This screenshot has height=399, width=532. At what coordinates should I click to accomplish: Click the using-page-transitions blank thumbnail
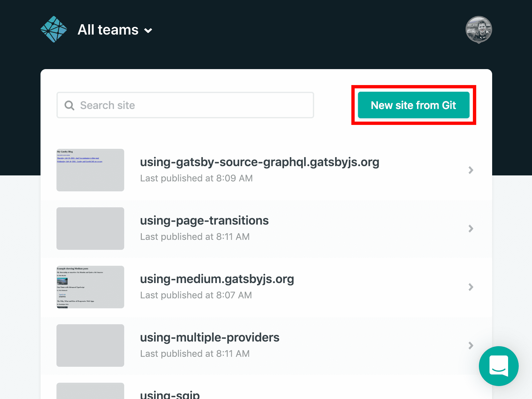tap(90, 229)
